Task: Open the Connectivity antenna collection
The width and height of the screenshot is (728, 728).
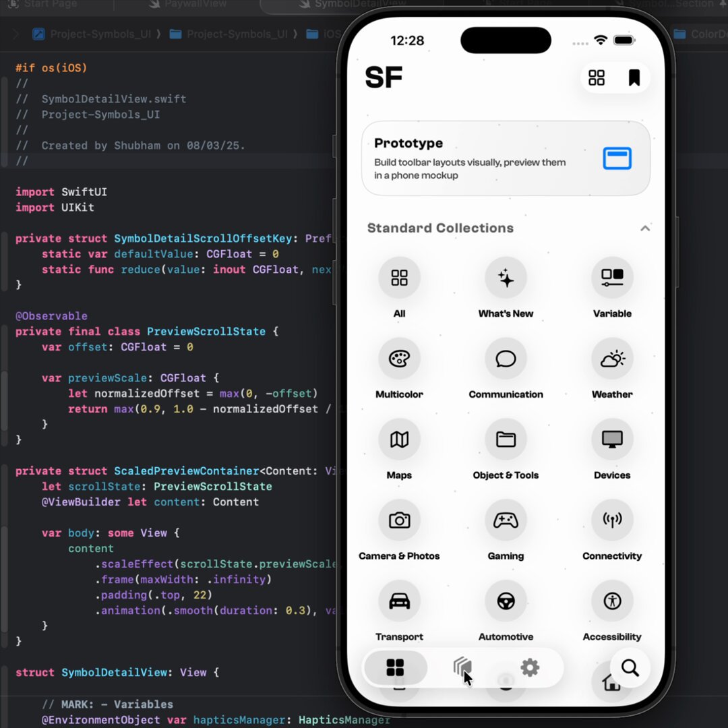Action: coord(612,520)
